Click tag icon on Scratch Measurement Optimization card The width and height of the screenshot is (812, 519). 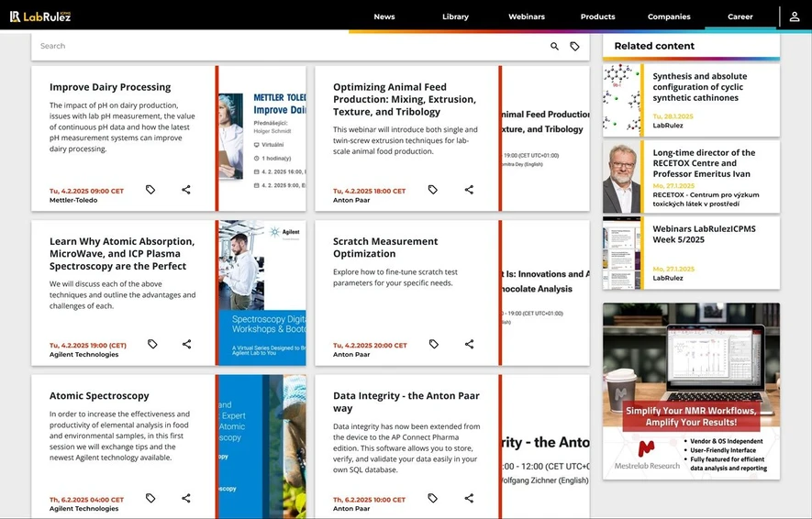pyautogui.click(x=433, y=344)
